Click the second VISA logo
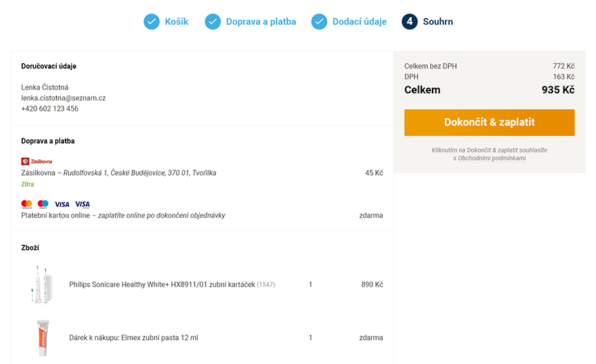The image size is (596, 364). click(82, 205)
